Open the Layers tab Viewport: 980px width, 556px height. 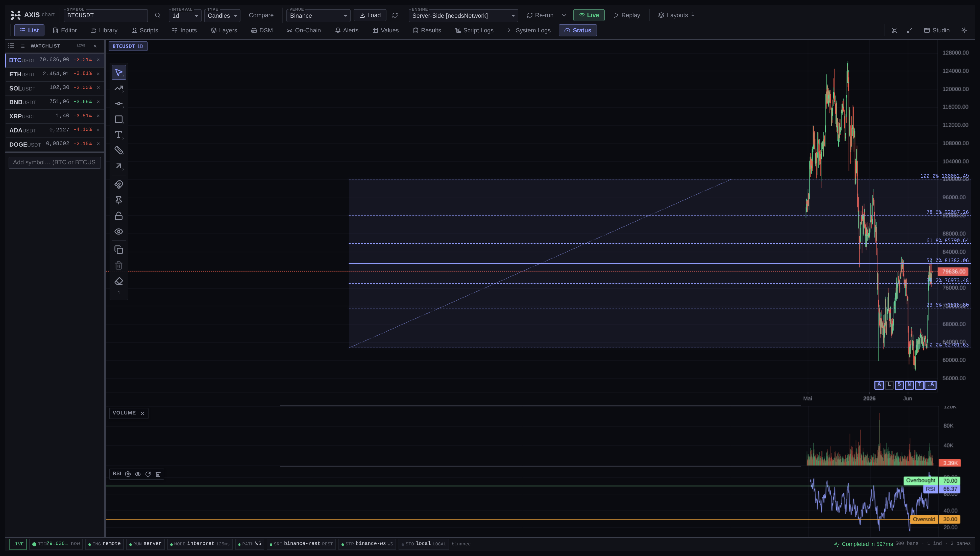click(224, 31)
